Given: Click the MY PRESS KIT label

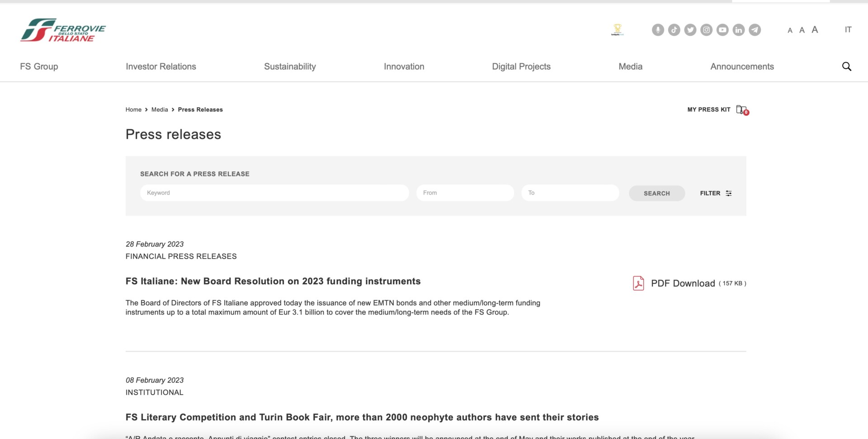Looking at the screenshot, I should pyautogui.click(x=709, y=110).
